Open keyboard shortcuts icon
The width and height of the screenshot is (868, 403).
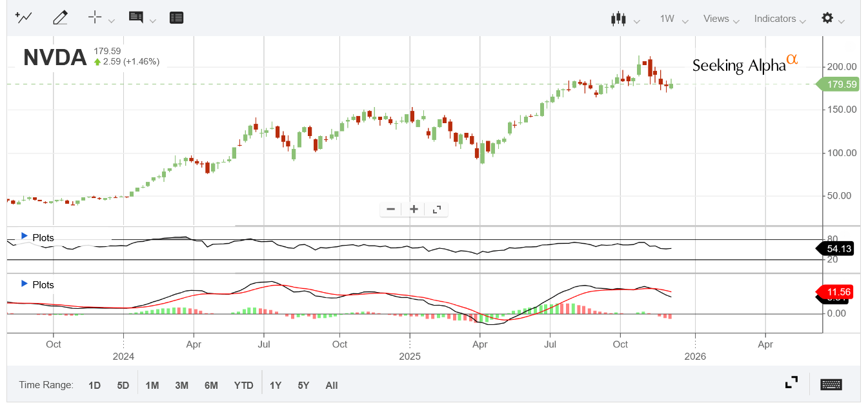831,384
